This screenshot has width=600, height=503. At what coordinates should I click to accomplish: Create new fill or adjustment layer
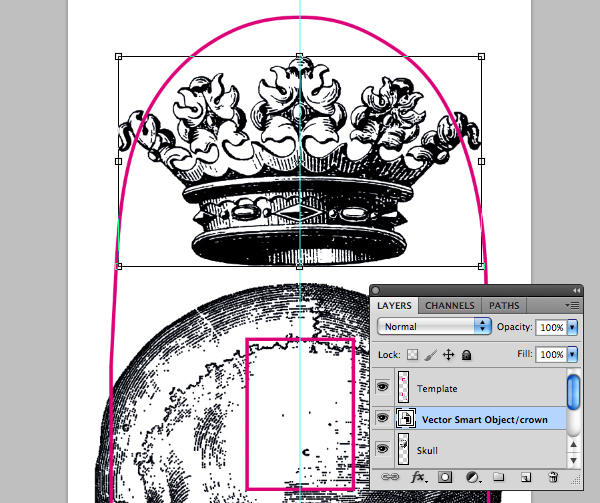(472, 477)
